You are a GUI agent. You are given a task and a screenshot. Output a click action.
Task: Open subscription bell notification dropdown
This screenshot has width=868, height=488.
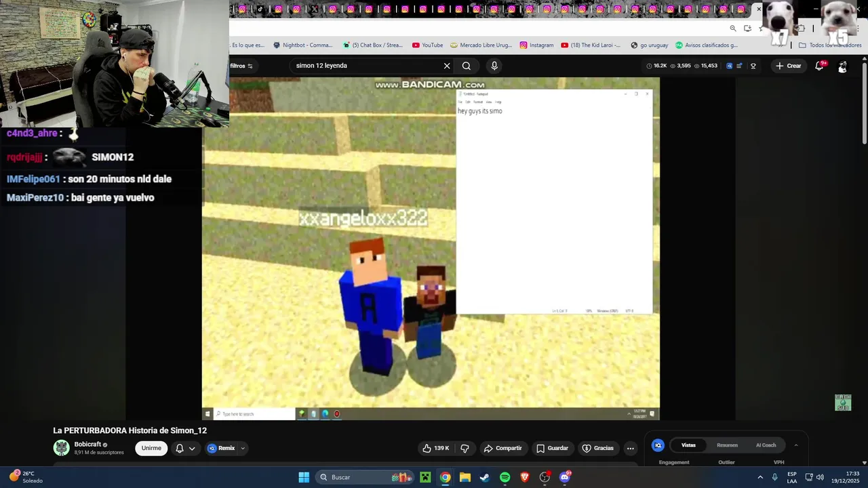point(185,448)
